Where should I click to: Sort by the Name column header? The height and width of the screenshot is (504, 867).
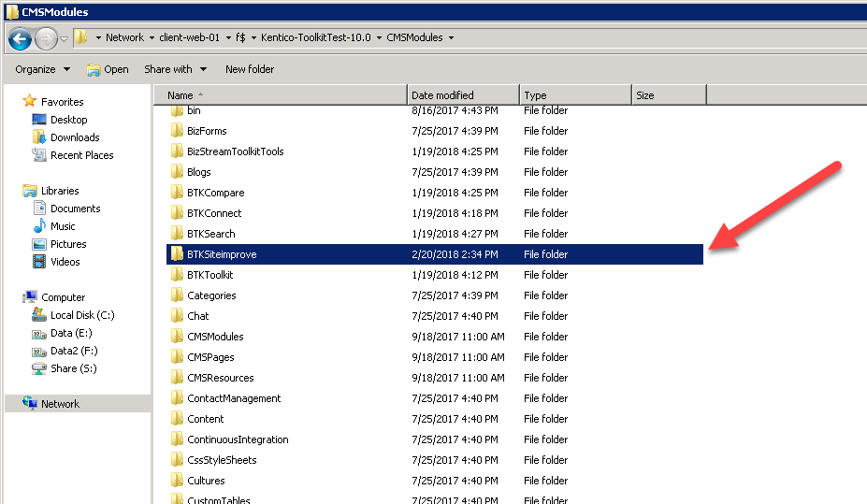point(280,95)
